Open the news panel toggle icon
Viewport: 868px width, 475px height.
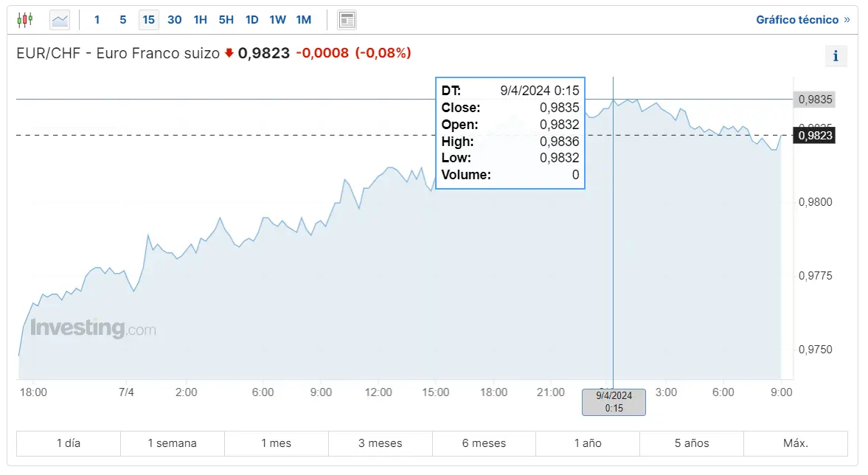point(347,21)
